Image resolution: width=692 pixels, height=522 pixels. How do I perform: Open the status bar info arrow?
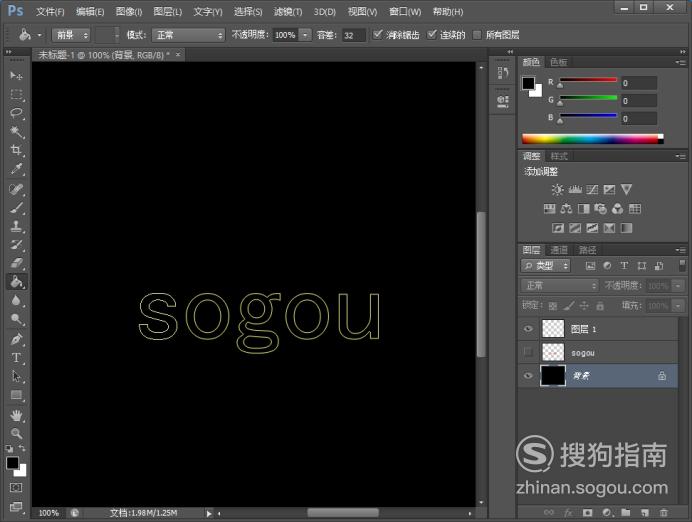[209, 513]
